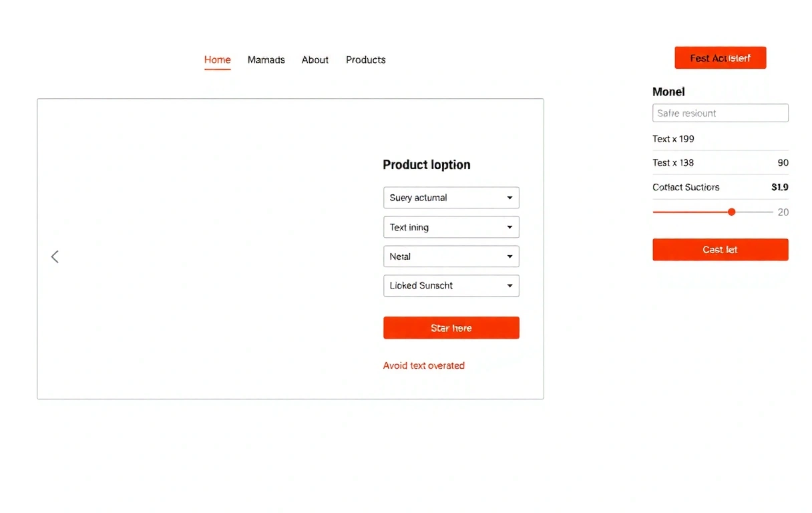The height and width of the screenshot is (513, 812).
Task: Click the Cast let button
Action: coord(720,249)
